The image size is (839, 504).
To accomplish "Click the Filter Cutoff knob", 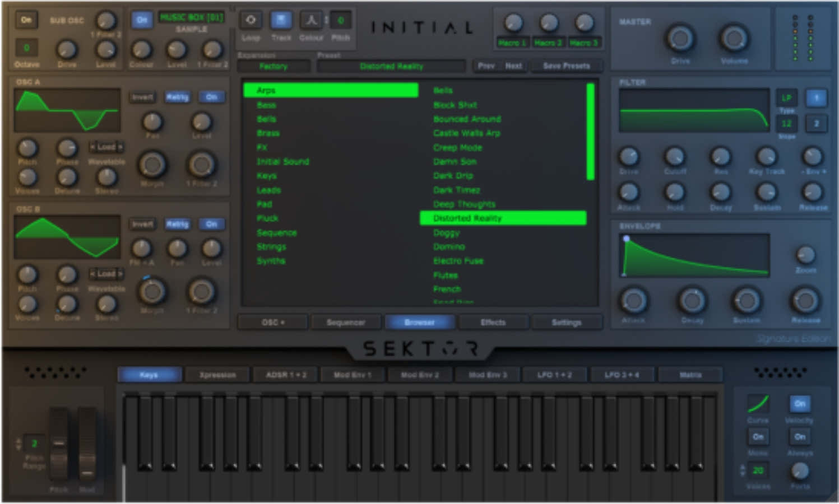I will click(674, 156).
